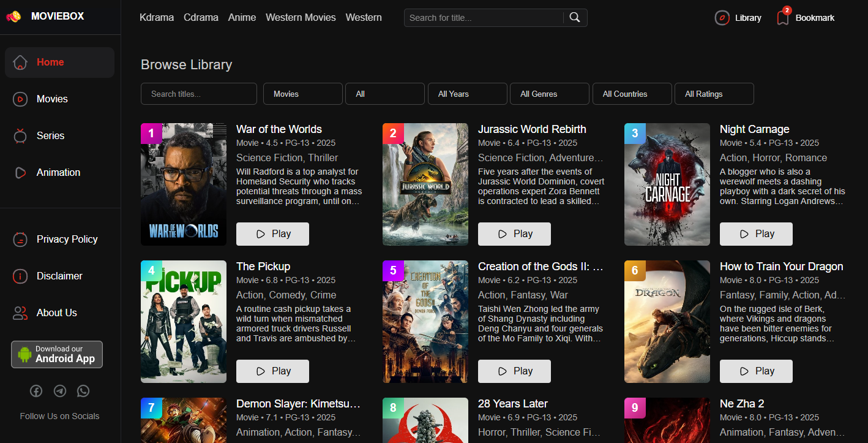Click the Movies play-circle icon
Viewport: 868px width, 443px height.
(x=20, y=99)
